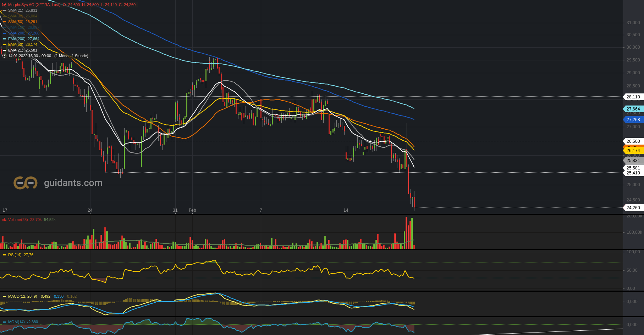Click the volume value '54,52k'
Screen dimensions: 644x335
(50, 220)
